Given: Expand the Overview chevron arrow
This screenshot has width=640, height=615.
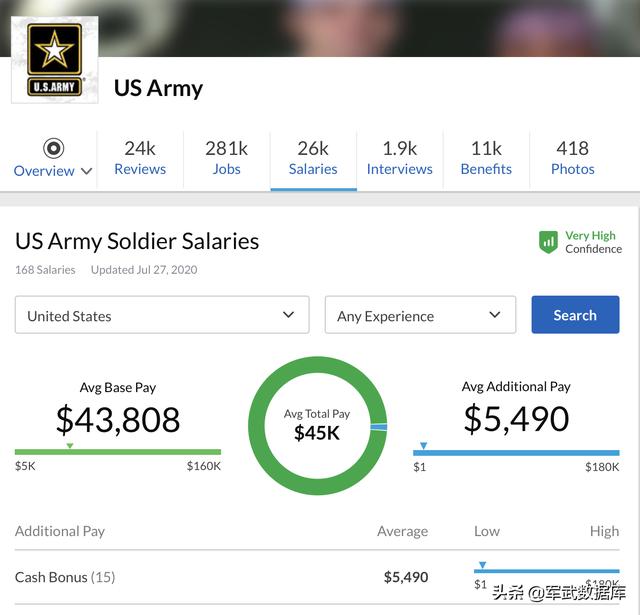Looking at the screenshot, I should [87, 171].
